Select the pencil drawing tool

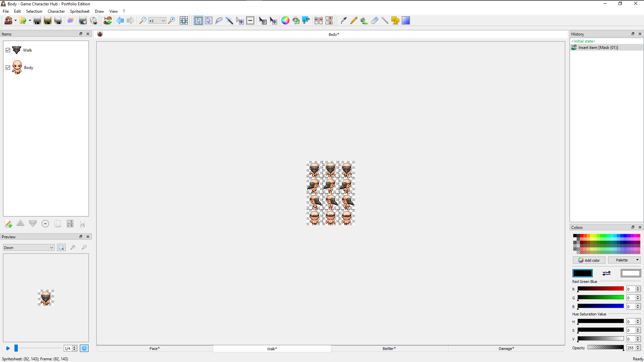coord(354,21)
